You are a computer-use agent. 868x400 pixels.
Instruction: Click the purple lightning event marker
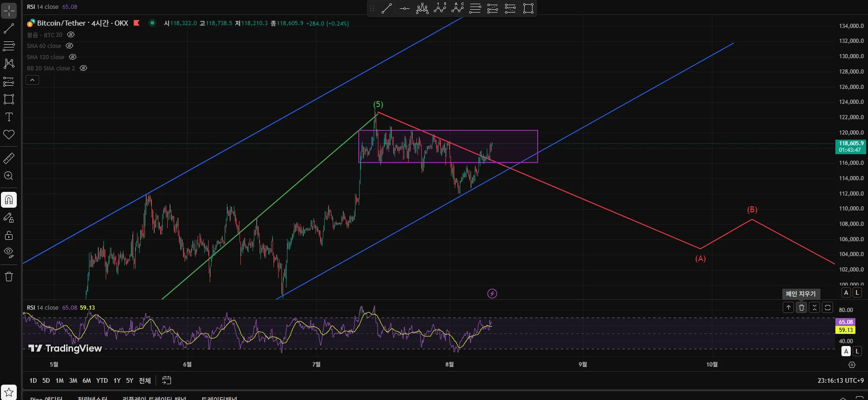(492, 293)
